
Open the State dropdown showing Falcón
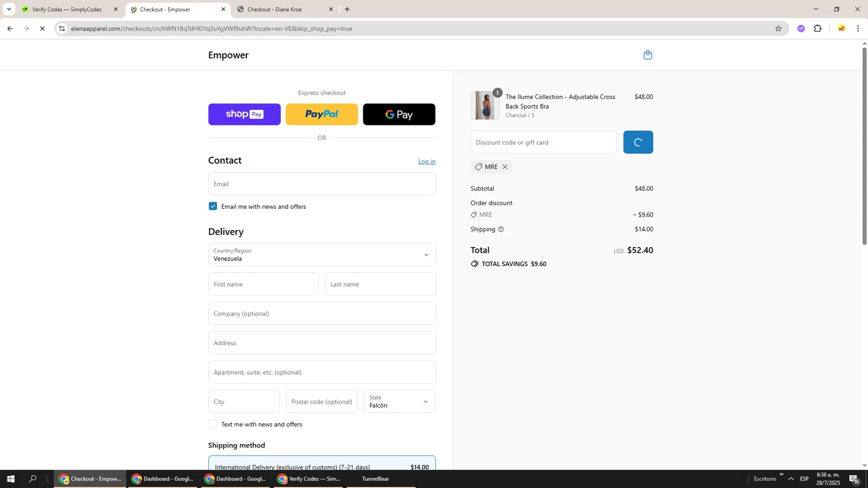pos(399,401)
